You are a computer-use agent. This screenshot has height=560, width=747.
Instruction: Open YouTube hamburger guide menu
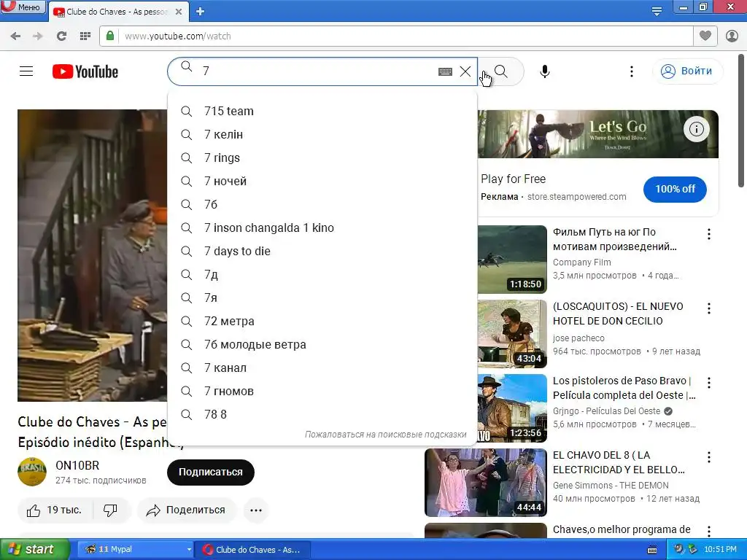point(26,71)
